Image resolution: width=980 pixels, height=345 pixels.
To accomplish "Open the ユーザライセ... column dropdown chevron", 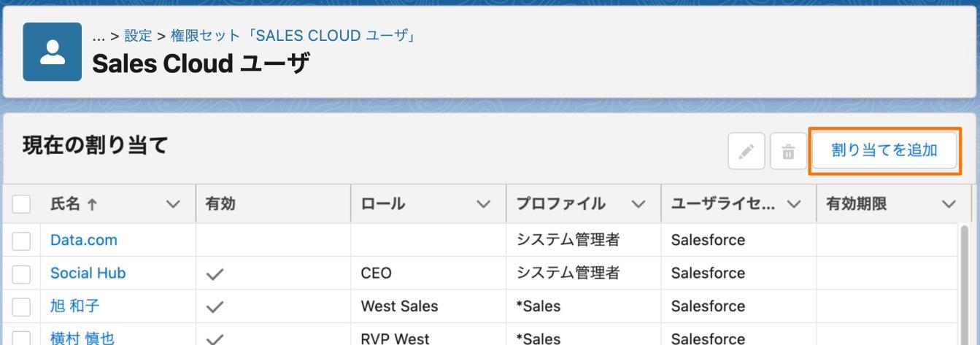I will (794, 205).
